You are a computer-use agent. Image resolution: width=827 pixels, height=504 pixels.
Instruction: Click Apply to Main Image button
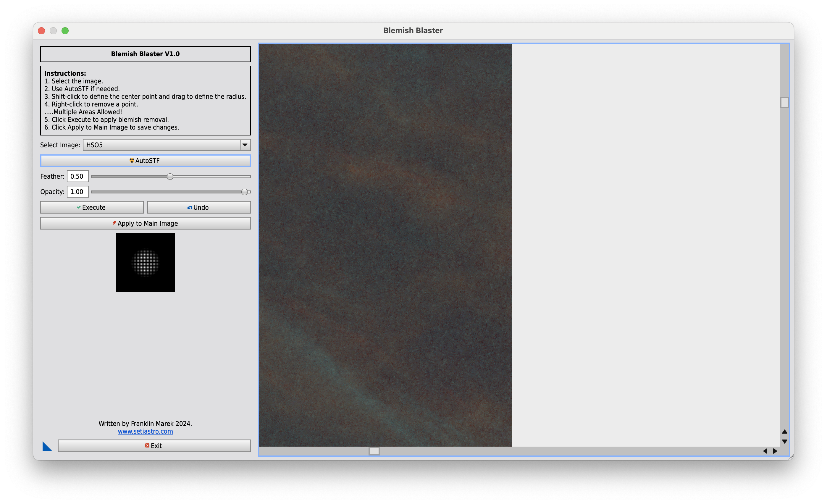(x=145, y=223)
